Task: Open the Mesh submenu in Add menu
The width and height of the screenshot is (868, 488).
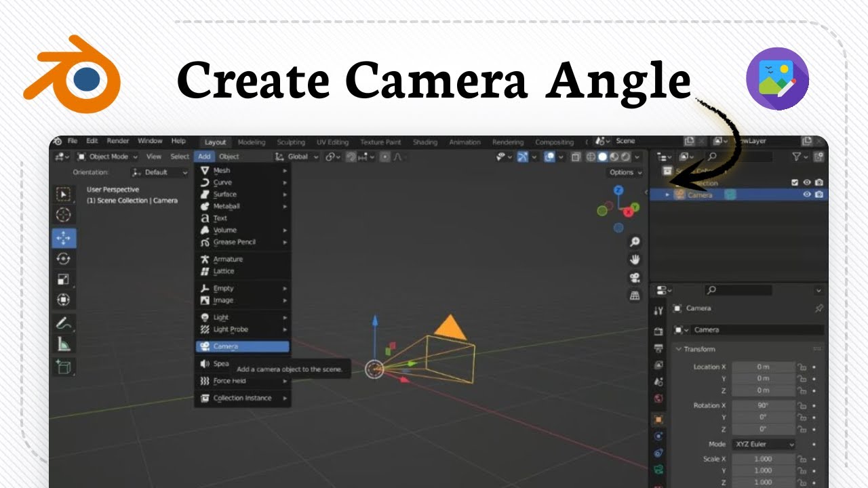Action: coord(243,171)
